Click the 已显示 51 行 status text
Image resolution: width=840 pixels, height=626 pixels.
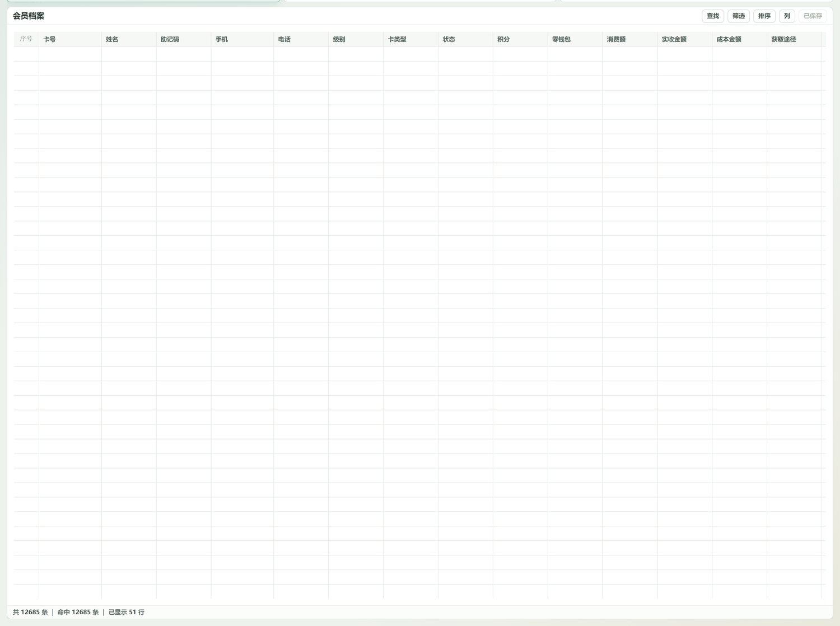127,612
